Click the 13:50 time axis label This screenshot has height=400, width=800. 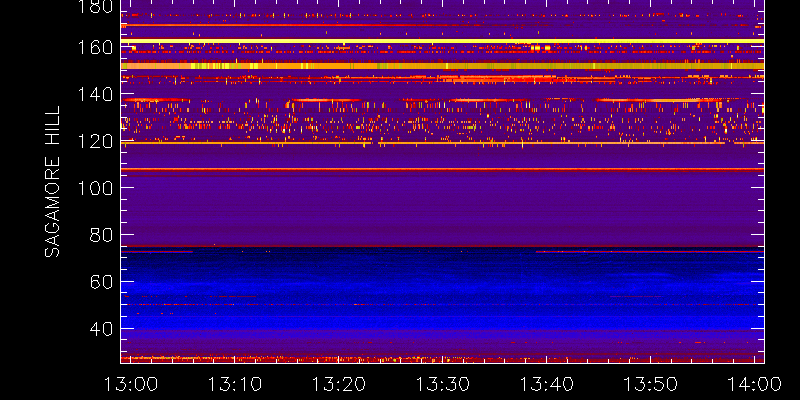(x=652, y=384)
